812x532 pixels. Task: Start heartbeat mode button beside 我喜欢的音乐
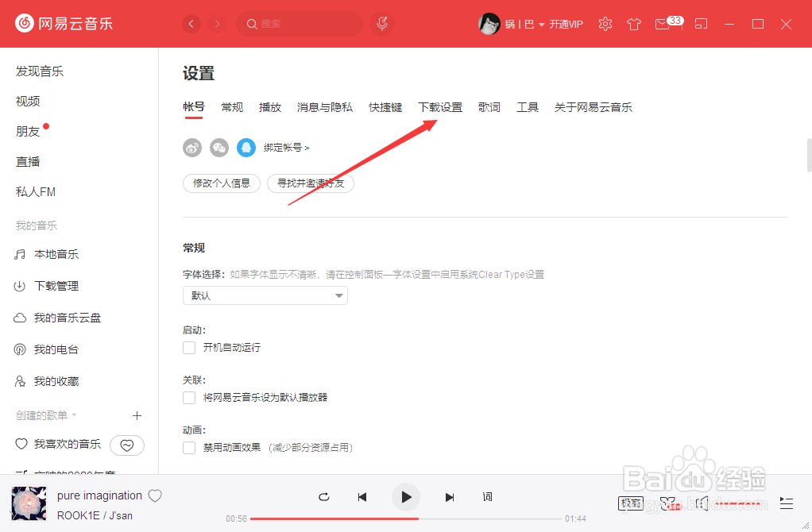[x=127, y=445]
